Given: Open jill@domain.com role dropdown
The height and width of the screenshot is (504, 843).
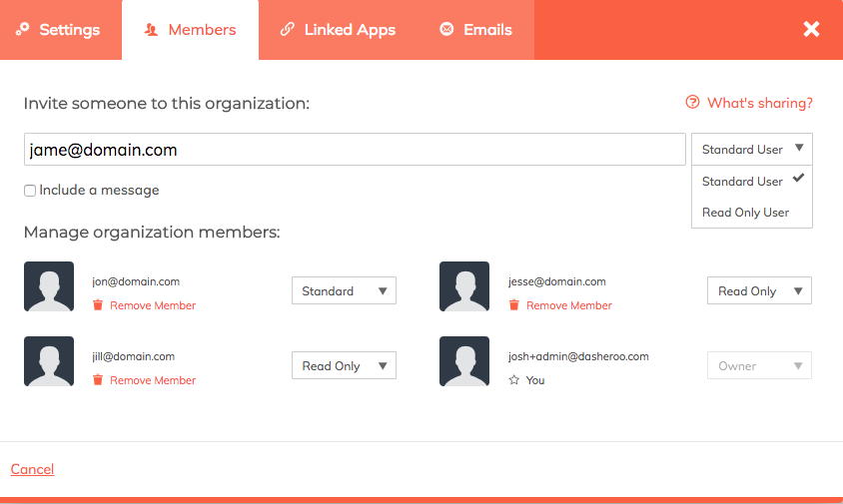Looking at the screenshot, I should pos(344,366).
